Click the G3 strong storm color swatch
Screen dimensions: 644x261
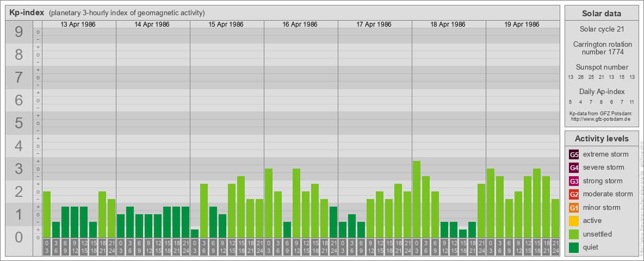pyautogui.click(x=574, y=181)
